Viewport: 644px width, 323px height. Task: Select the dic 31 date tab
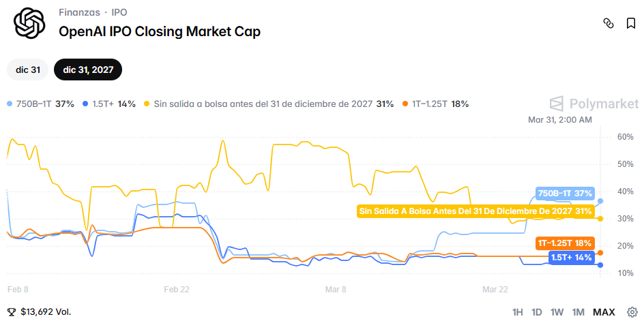(x=28, y=70)
